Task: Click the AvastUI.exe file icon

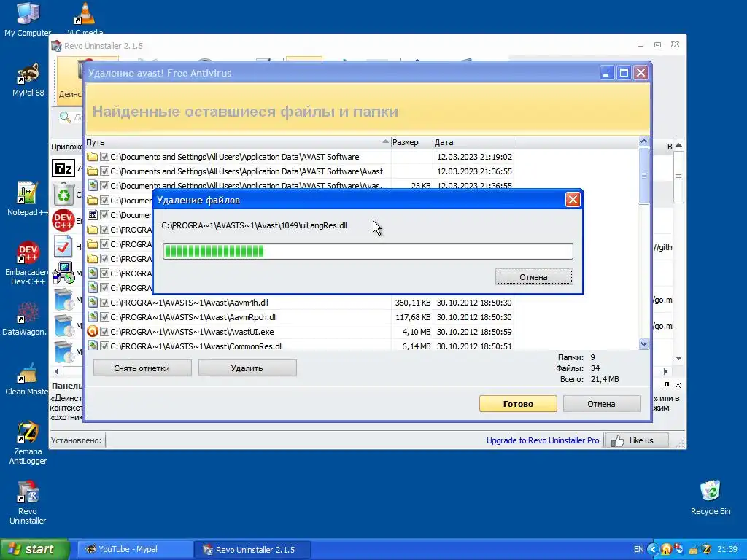Action: tap(93, 332)
